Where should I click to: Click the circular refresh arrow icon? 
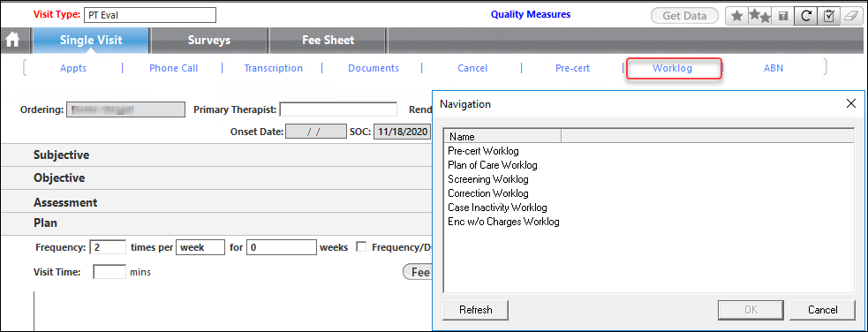[806, 16]
